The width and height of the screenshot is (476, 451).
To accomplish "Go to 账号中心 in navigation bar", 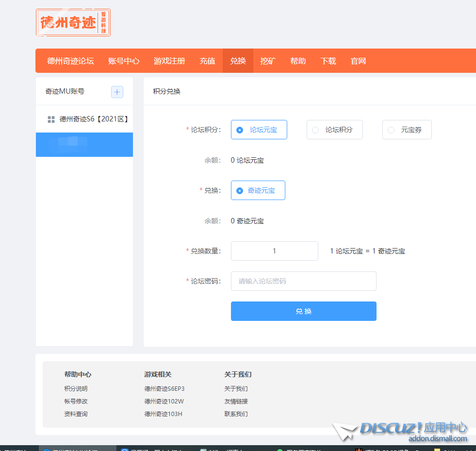I will click(124, 61).
